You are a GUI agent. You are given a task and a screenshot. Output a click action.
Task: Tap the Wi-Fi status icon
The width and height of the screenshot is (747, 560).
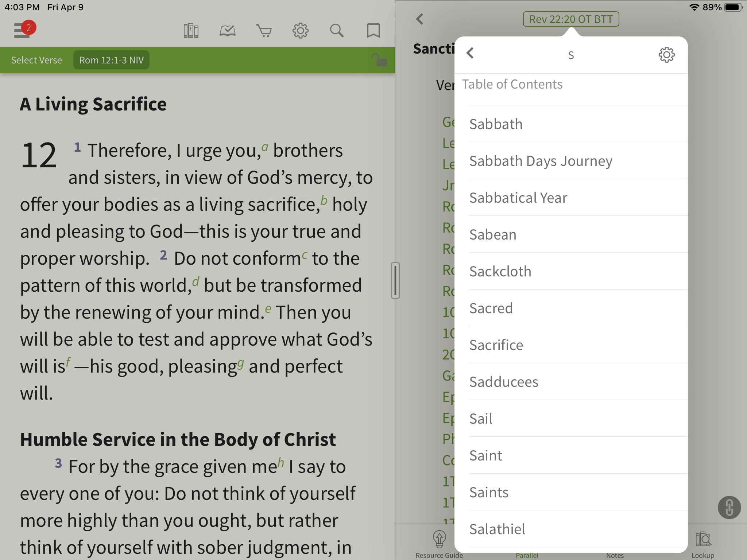(694, 7)
